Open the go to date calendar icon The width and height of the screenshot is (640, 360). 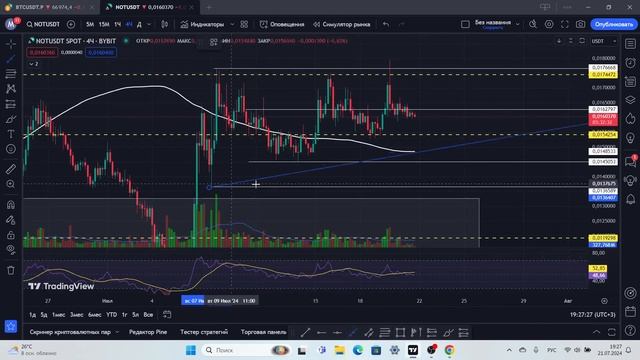click(x=167, y=314)
